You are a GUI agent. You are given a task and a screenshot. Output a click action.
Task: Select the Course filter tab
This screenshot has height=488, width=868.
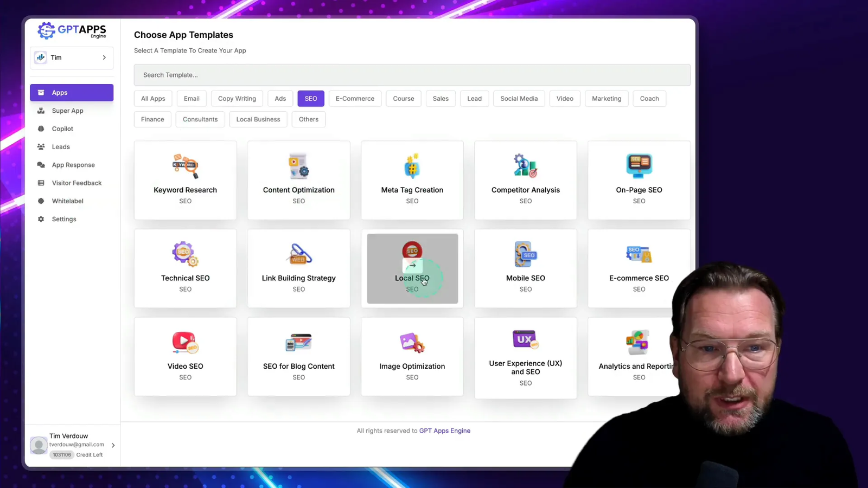(404, 99)
